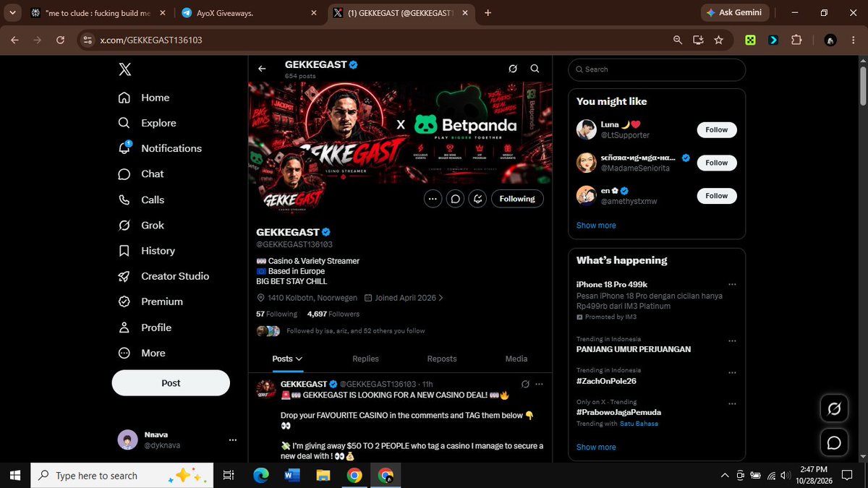Viewport: 868px width, 488px height.
Task: Click the search icon in profile header
Action: (x=535, y=69)
